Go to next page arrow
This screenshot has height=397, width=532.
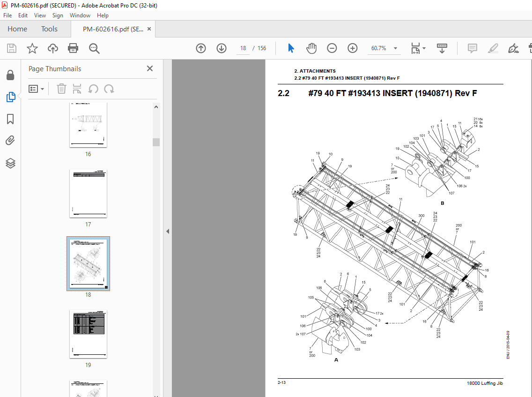(222, 48)
